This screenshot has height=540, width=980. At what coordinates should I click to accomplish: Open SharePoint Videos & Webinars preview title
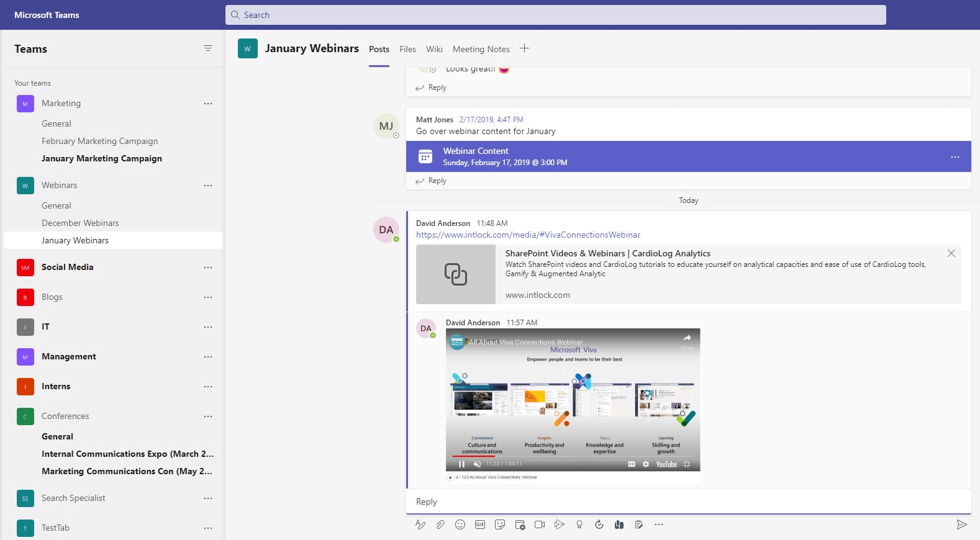[608, 253]
